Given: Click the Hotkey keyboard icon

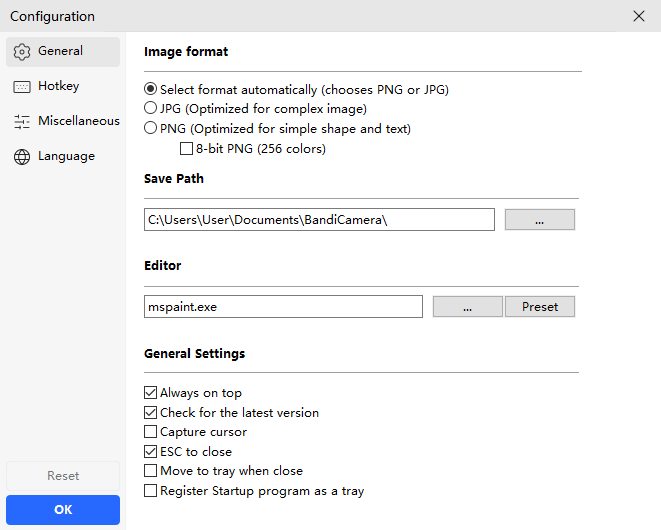Looking at the screenshot, I should tap(22, 87).
